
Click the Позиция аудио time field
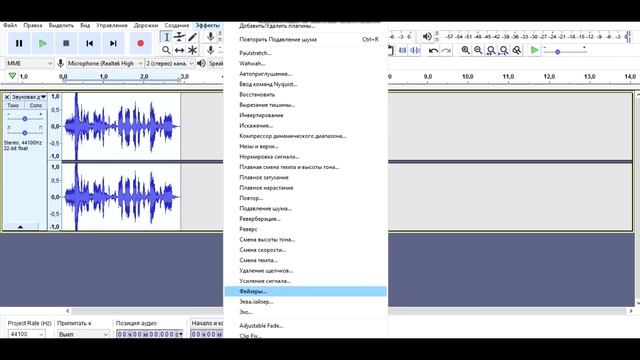pyautogui.click(x=149, y=334)
